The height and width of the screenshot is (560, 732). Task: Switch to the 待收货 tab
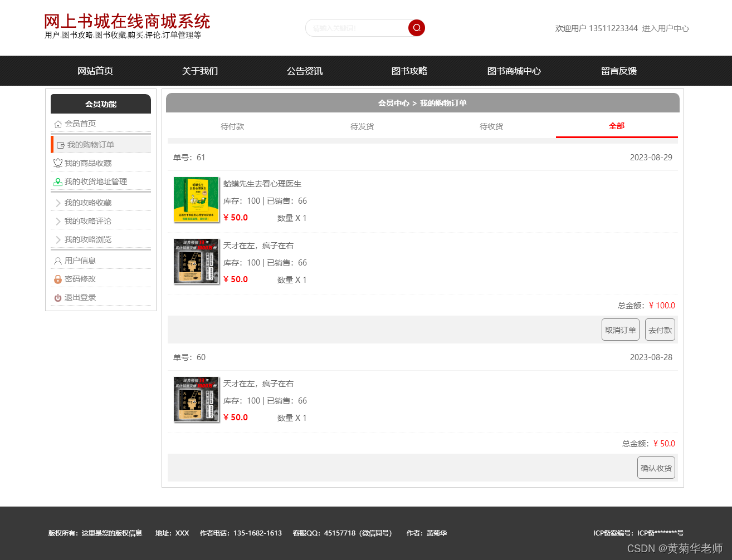[x=491, y=126]
